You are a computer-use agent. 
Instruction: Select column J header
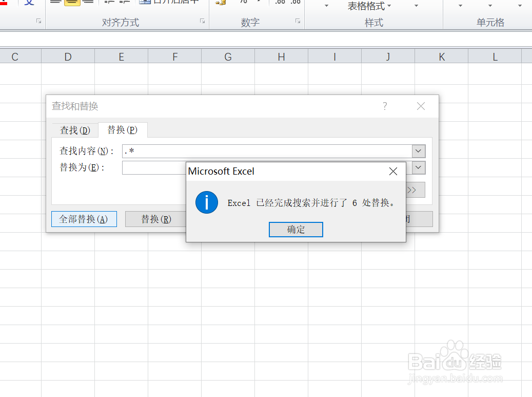388,56
